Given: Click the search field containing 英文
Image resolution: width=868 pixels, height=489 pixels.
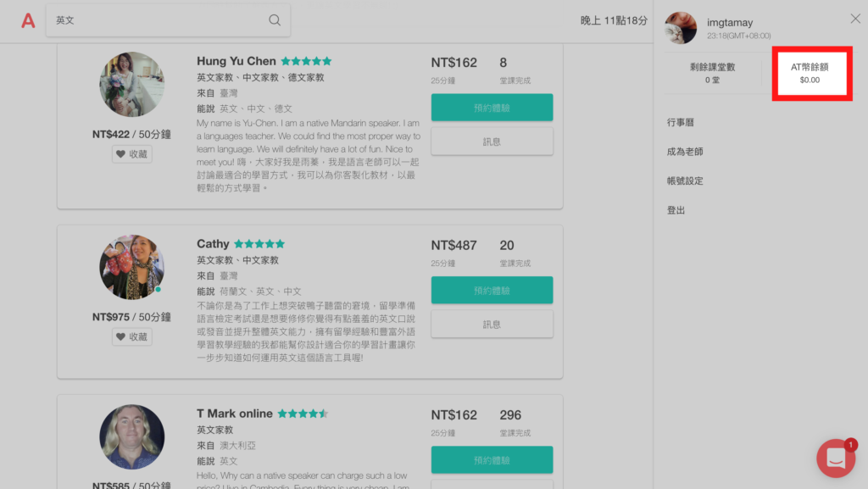Looking at the screenshot, I should click(x=161, y=20).
